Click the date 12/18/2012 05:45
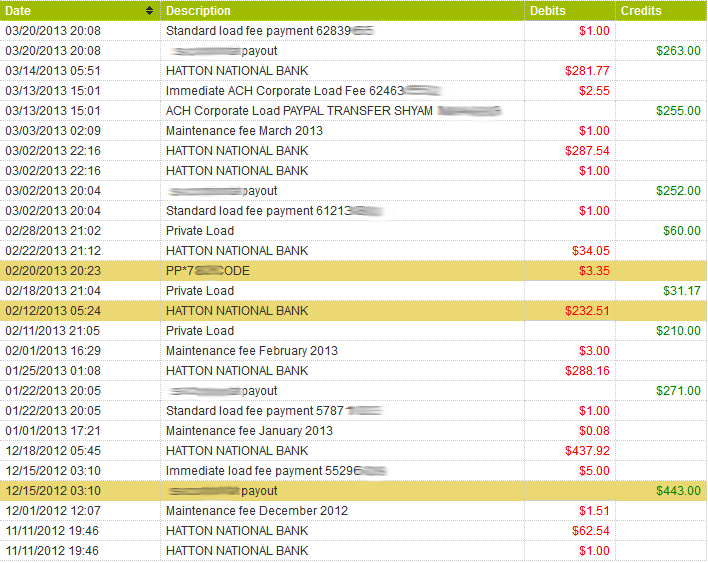Screen dimensions: 708x563 (x=53, y=451)
